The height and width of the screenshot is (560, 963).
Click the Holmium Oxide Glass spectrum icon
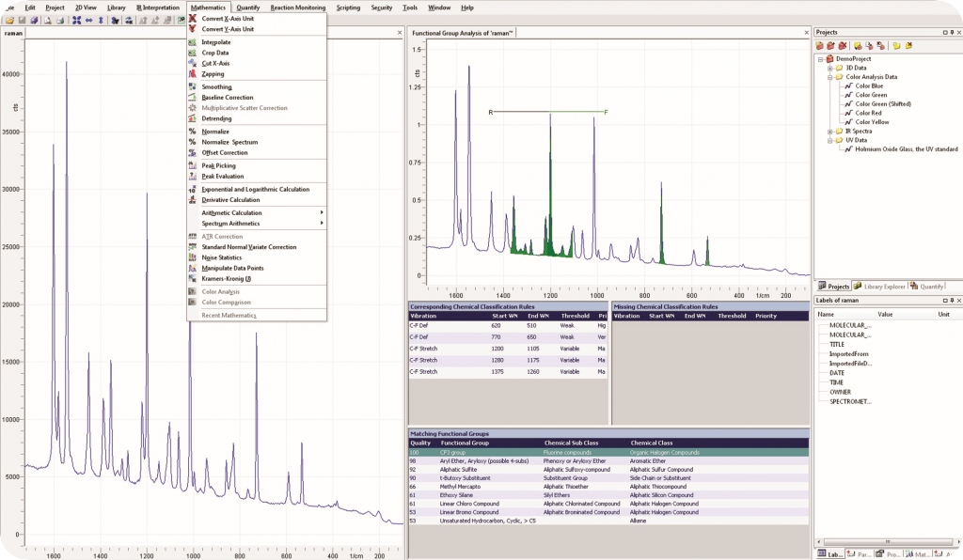coord(849,149)
